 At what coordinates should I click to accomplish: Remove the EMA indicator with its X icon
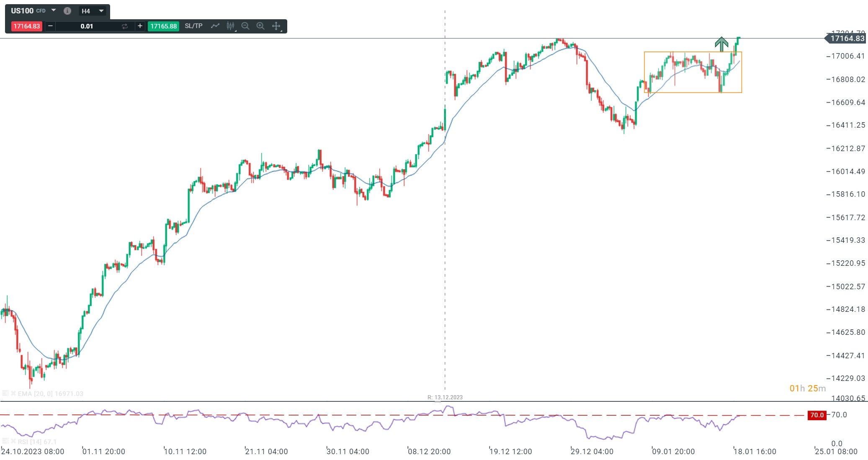(x=13, y=393)
